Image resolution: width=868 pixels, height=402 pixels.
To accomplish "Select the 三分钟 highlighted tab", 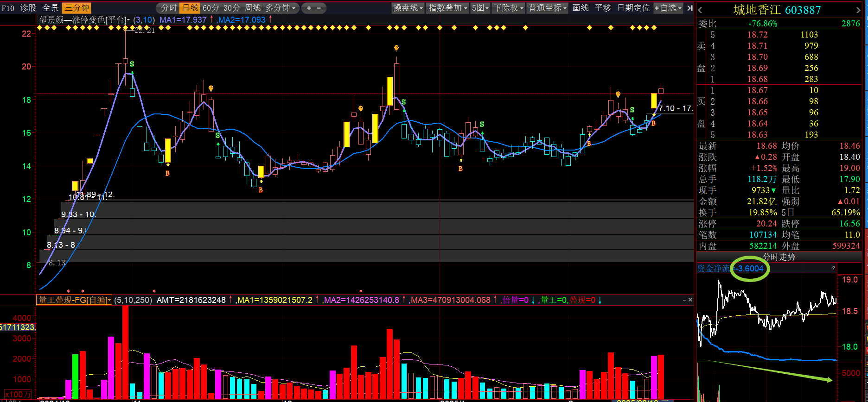I will tap(77, 8).
